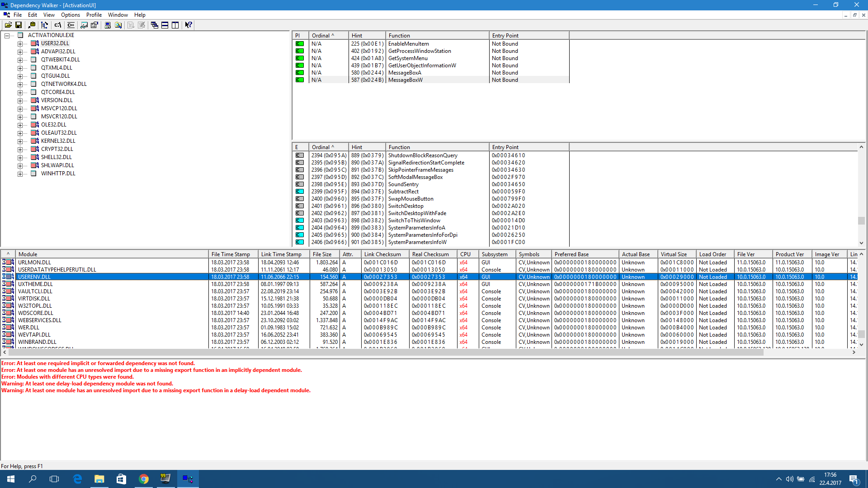Click the context Help arrow icon
The height and width of the screenshot is (488, 868).
(189, 25)
